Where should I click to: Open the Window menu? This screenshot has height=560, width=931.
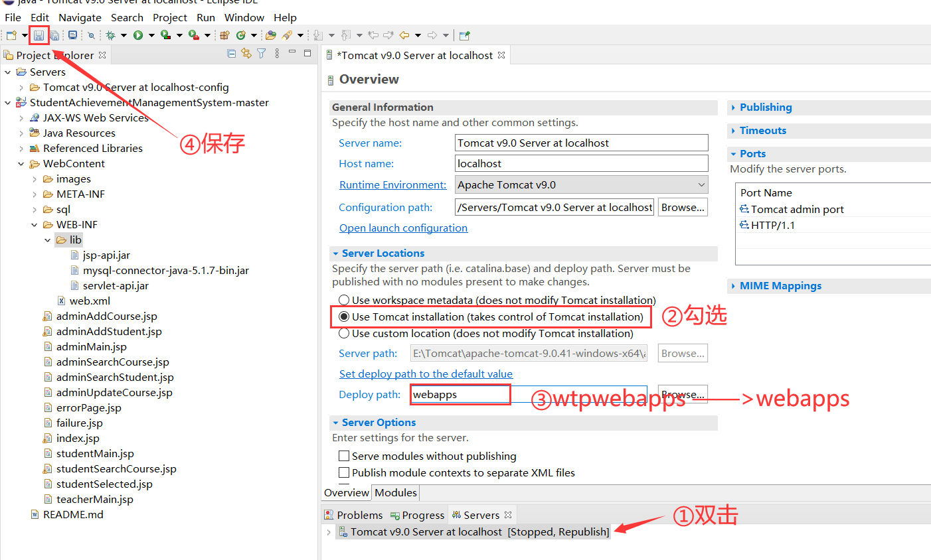coord(244,17)
